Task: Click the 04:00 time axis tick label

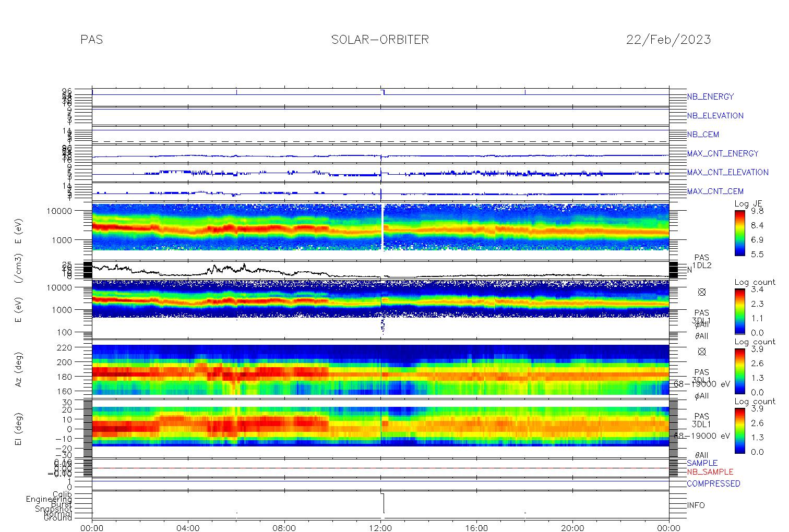Action: (x=188, y=528)
